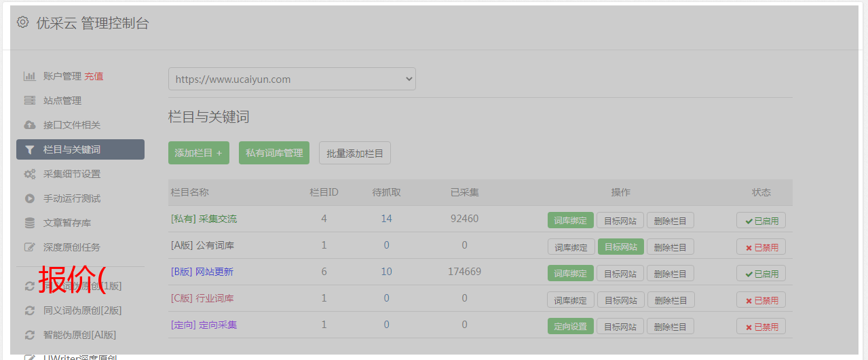Screen dimensions: 868x360
Task: Click the database icon for 文章暂存库
Action: point(30,223)
